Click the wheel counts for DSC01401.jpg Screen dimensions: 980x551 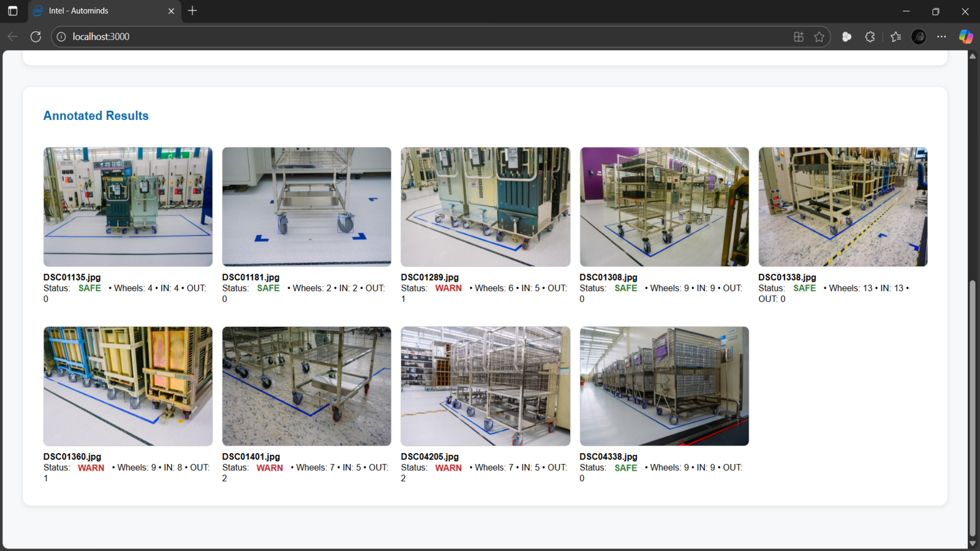pyautogui.click(x=306, y=473)
